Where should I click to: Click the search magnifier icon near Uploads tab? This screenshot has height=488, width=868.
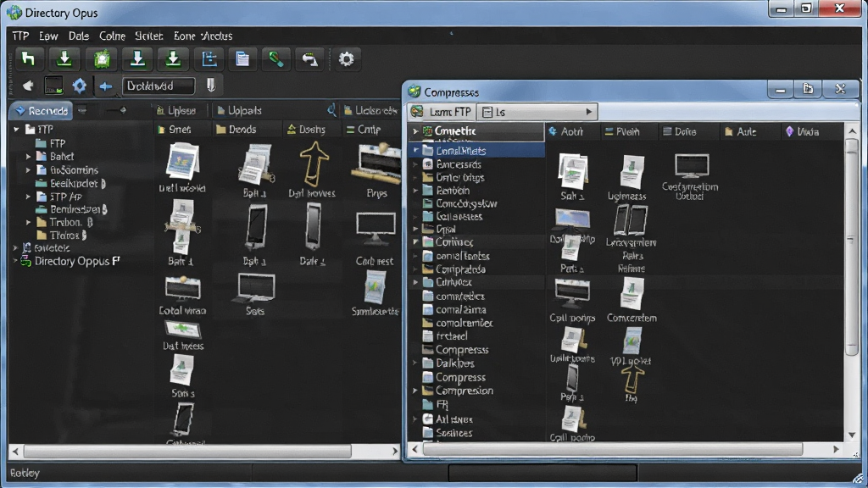331,110
